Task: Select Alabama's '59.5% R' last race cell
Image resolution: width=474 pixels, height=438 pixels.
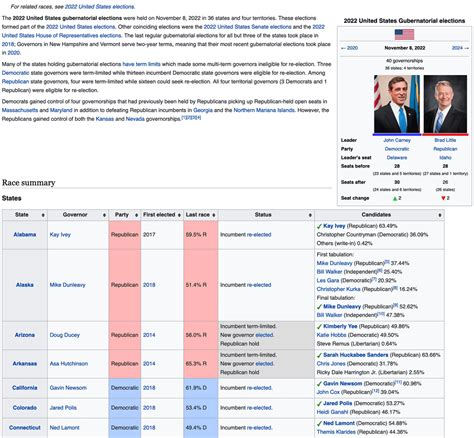Action: 201,235
